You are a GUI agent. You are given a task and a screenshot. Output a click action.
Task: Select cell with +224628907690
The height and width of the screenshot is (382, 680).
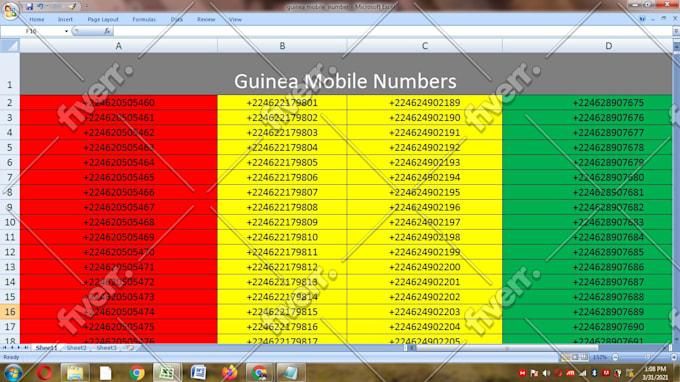[x=587, y=327]
